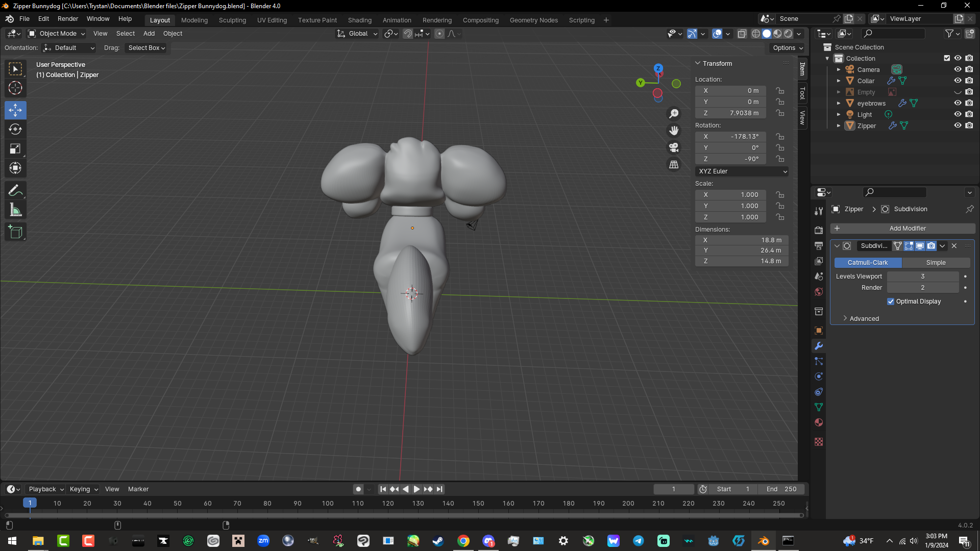Expand the Advanced subdivision section
This screenshot has height=551, width=980.
(864, 318)
